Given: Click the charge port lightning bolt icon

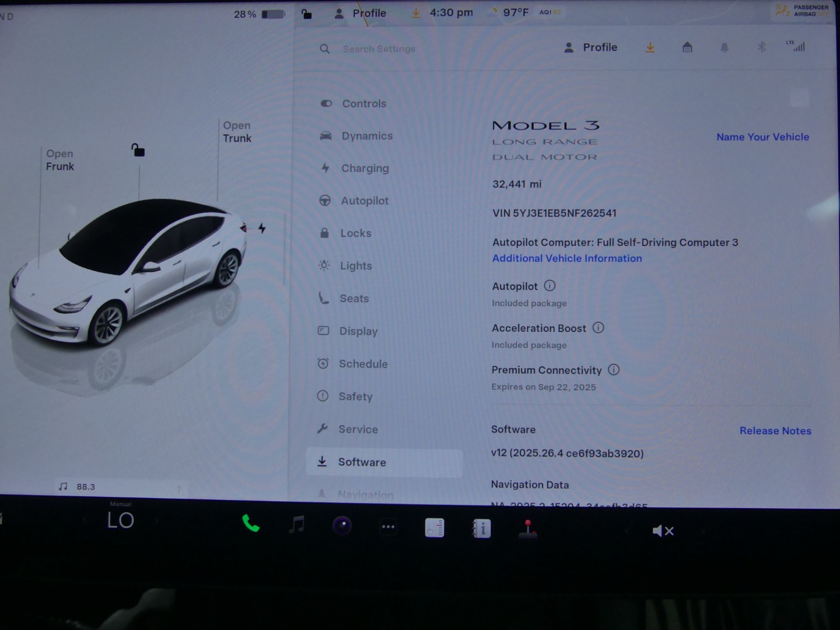Looking at the screenshot, I should coord(262,228).
